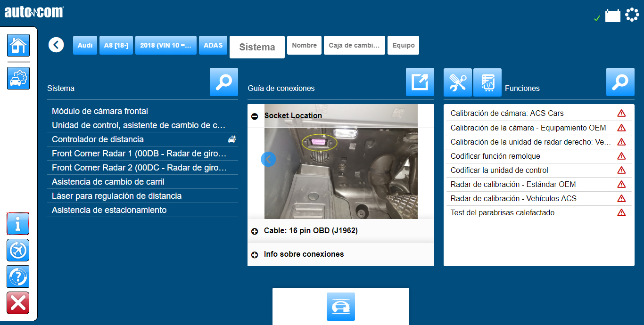Viewport: 644px width, 325px height.
Task: Click warning triangle for Calibración de cámara: ACS Cars
Action: 621,113
